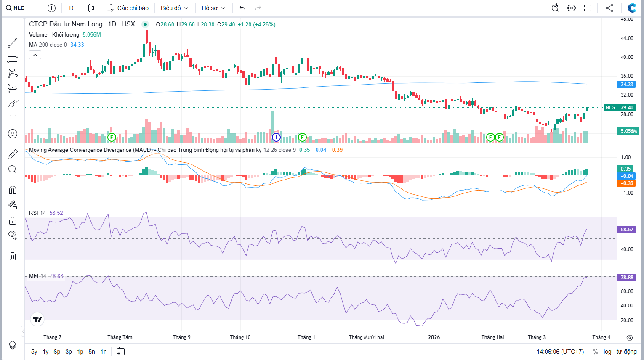The height and width of the screenshot is (360, 644).
Task: Undo the last chart action
Action: click(x=242, y=8)
